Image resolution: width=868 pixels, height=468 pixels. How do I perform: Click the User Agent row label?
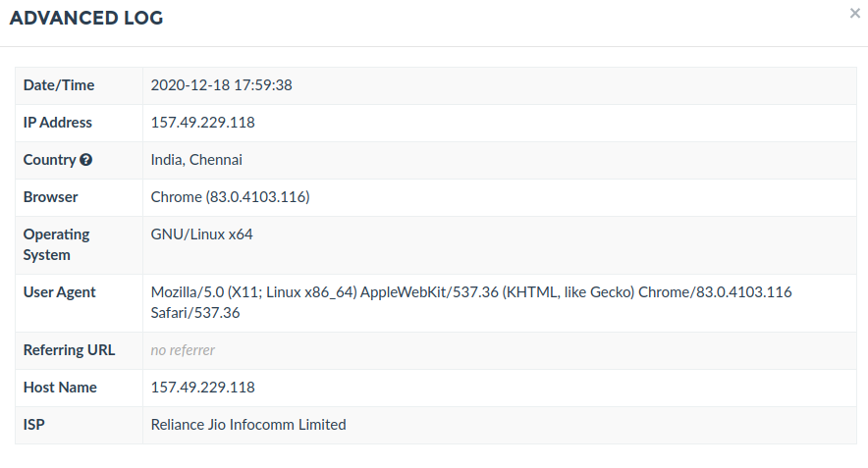tap(59, 292)
